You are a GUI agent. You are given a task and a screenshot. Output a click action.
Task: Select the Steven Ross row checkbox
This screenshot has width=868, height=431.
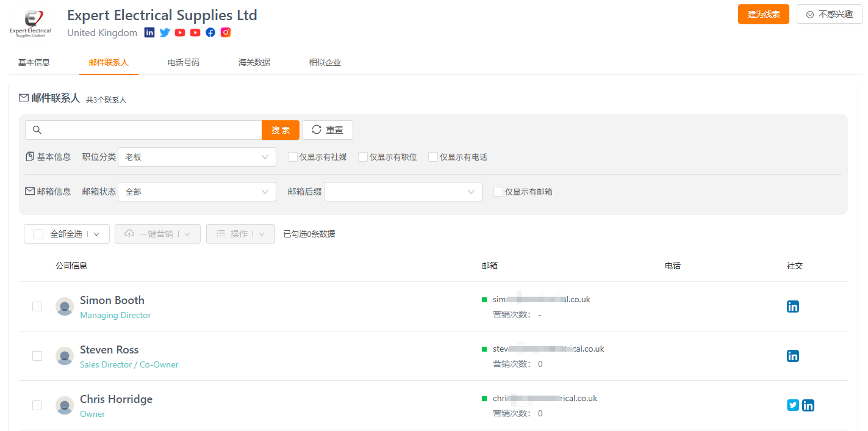pyautogui.click(x=37, y=356)
